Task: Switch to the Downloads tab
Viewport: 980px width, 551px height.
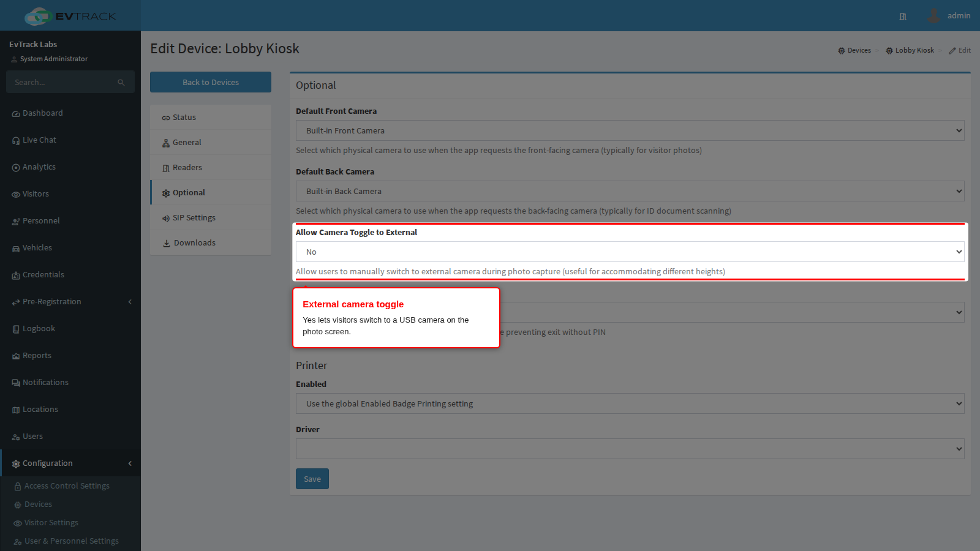Action: (211, 243)
